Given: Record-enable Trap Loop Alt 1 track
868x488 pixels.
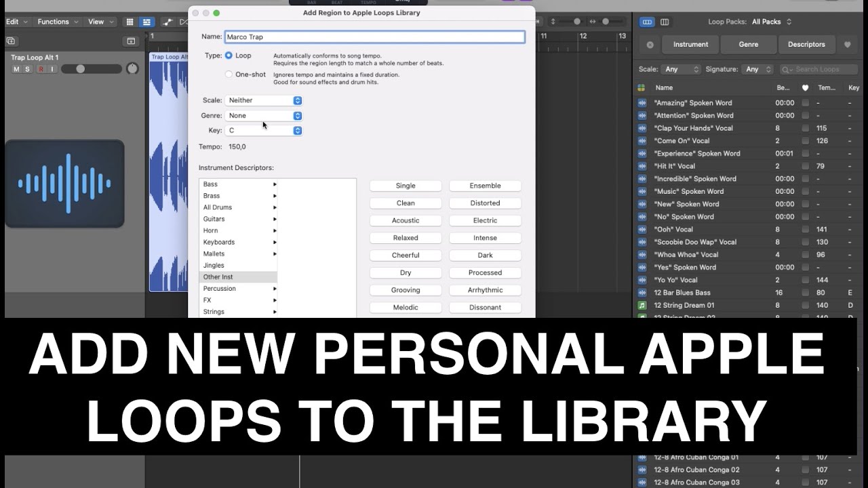Looking at the screenshot, I should click(40, 69).
